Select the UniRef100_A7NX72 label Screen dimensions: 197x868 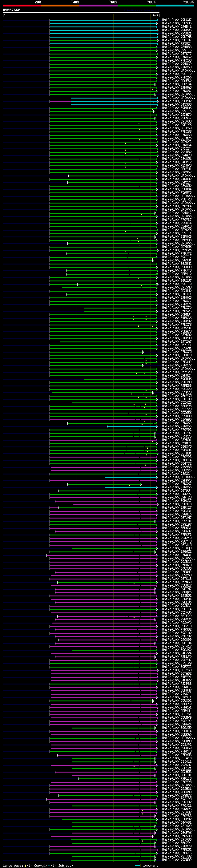177,365
